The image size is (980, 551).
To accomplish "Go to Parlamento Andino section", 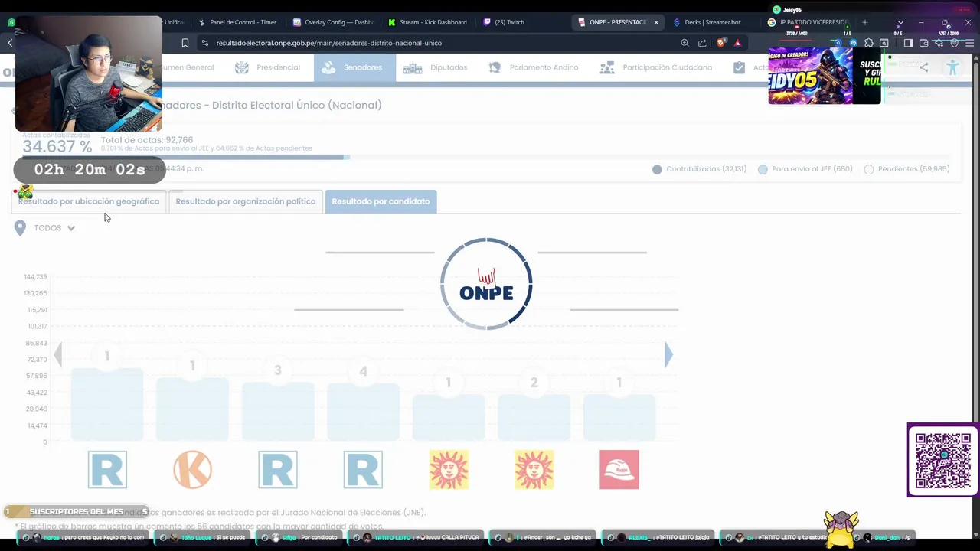I will (533, 67).
